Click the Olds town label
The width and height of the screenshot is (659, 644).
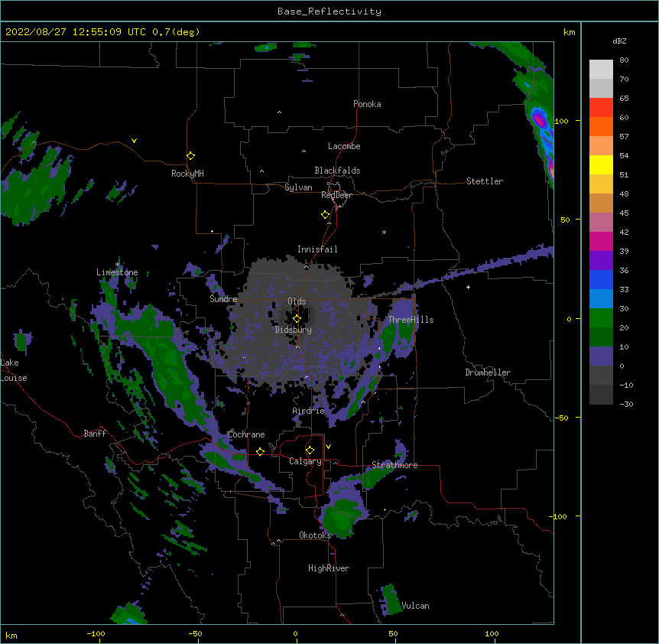[297, 301]
